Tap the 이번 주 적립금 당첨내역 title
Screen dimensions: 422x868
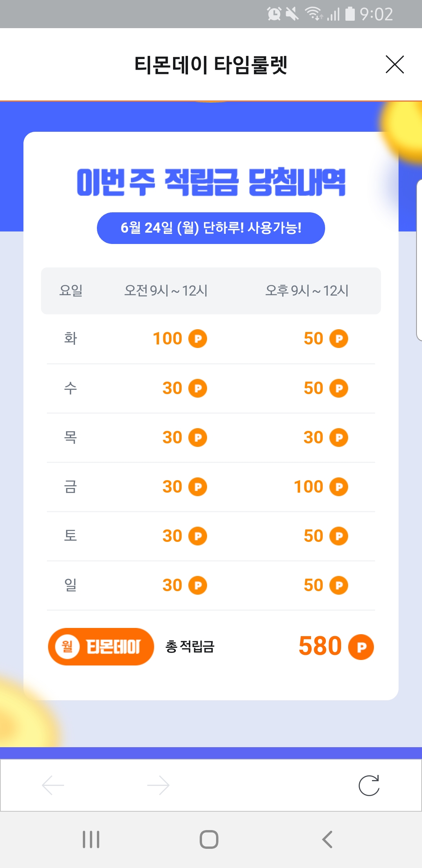tap(211, 183)
